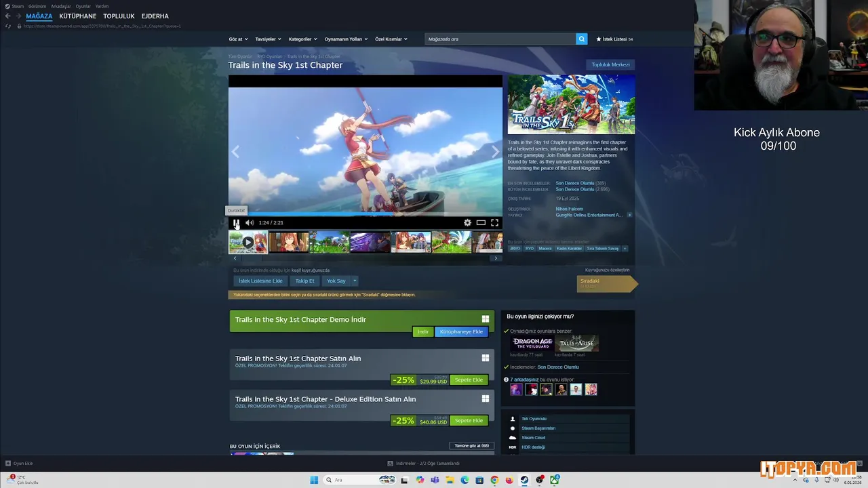The image size is (868, 488).
Task: Open the Arkadaşlar menu
Action: 61,6
